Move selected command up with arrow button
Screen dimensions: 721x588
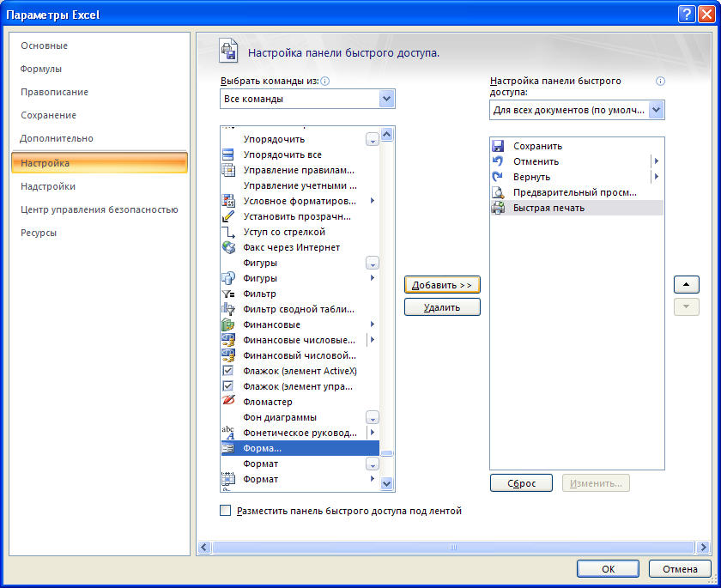[687, 285]
